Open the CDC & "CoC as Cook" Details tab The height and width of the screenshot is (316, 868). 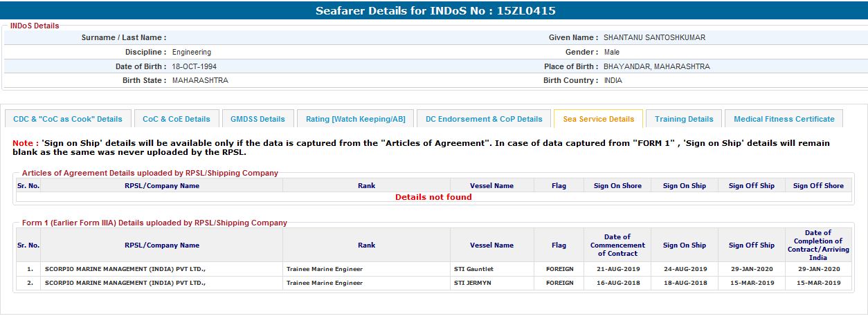(x=67, y=119)
